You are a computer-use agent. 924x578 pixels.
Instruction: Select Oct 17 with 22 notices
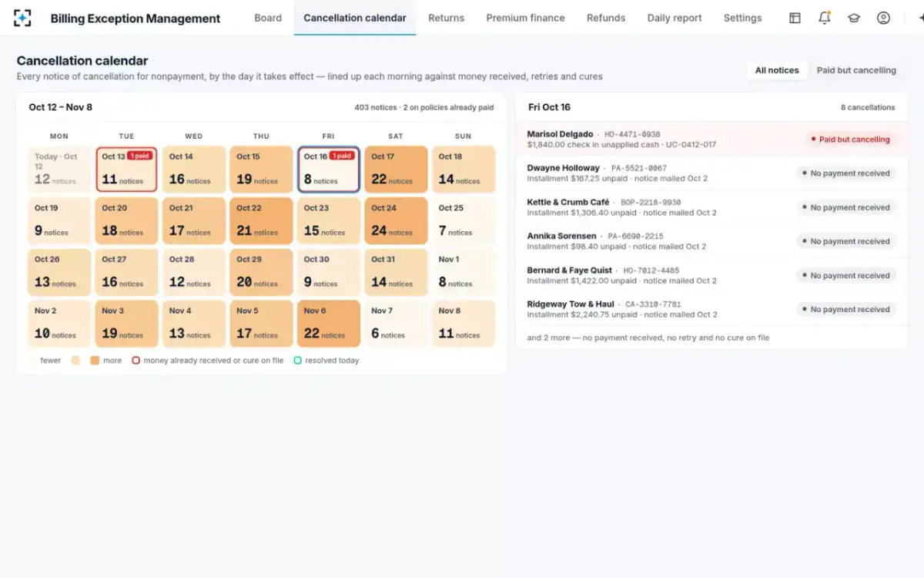point(396,170)
